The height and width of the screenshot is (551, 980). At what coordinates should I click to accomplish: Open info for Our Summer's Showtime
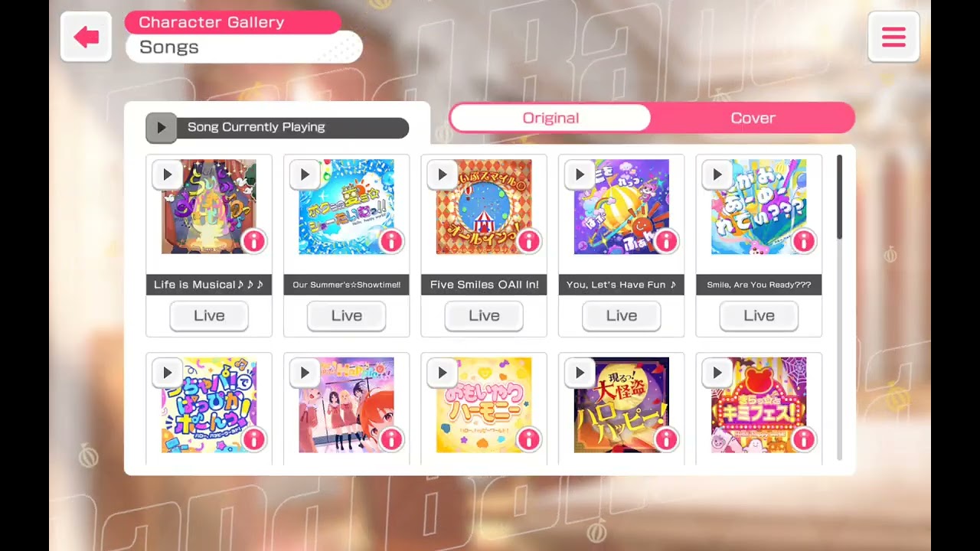point(391,241)
